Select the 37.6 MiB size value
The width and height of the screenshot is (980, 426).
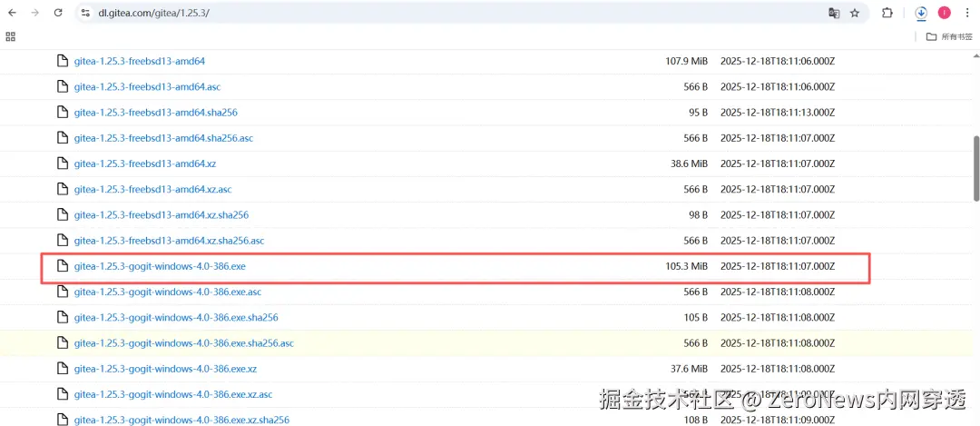pos(689,369)
